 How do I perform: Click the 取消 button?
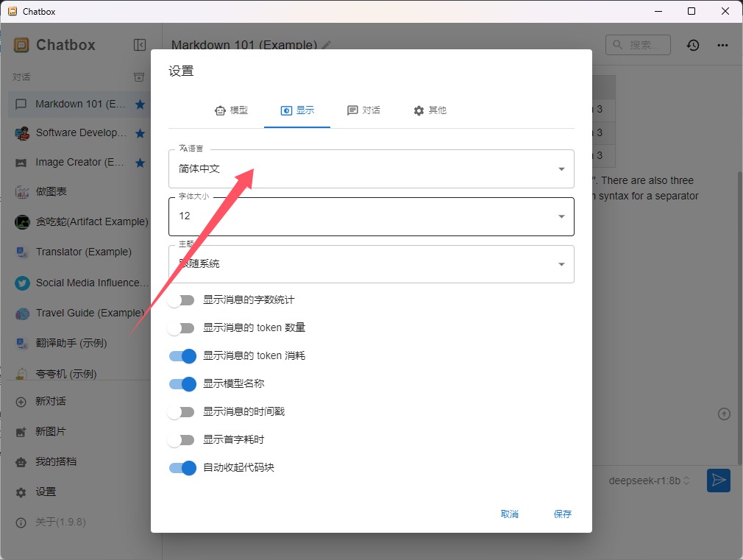[x=509, y=514]
